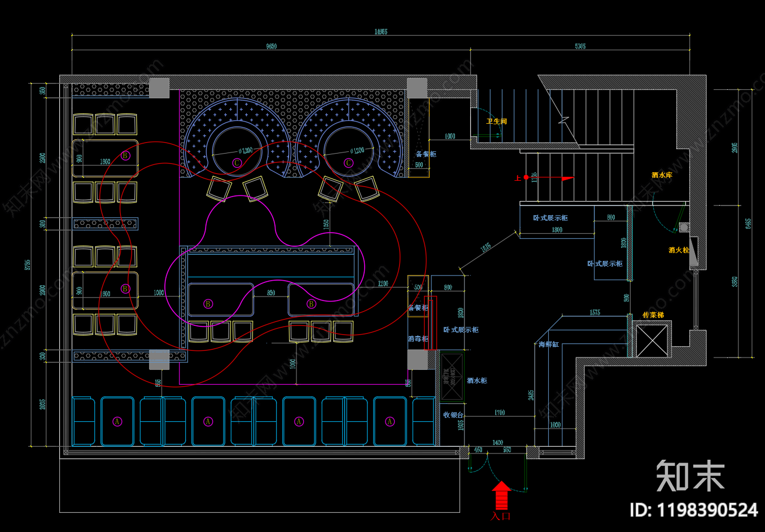
Task: Select the 收银台 cashier counter label
Action: [453, 415]
